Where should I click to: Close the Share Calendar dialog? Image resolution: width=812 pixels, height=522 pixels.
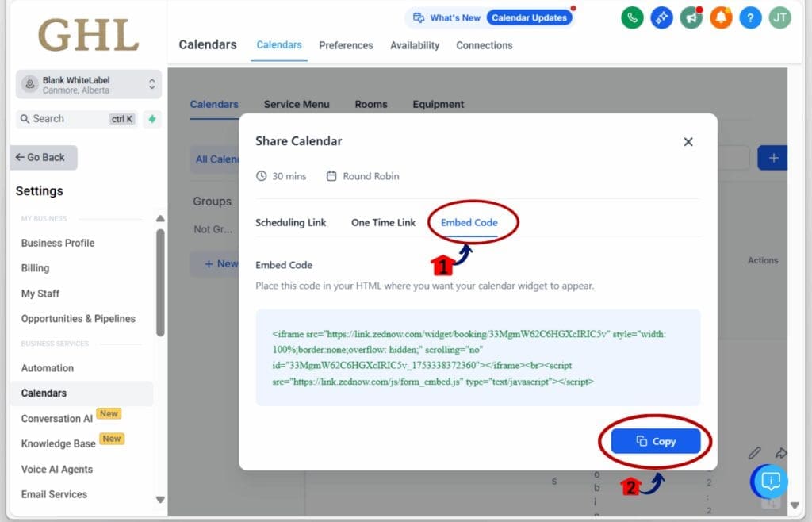(688, 142)
